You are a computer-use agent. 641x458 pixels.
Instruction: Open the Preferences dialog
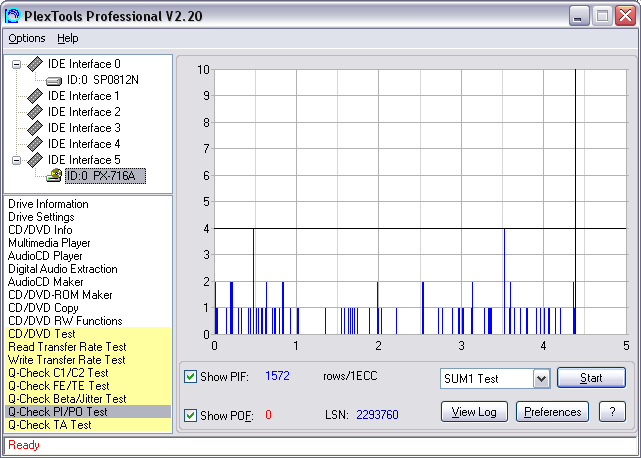click(x=552, y=412)
